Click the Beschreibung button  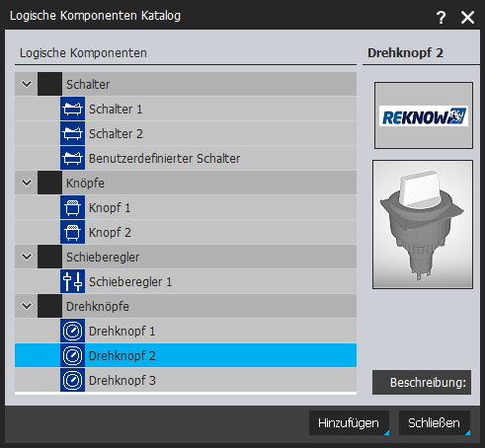point(422,383)
